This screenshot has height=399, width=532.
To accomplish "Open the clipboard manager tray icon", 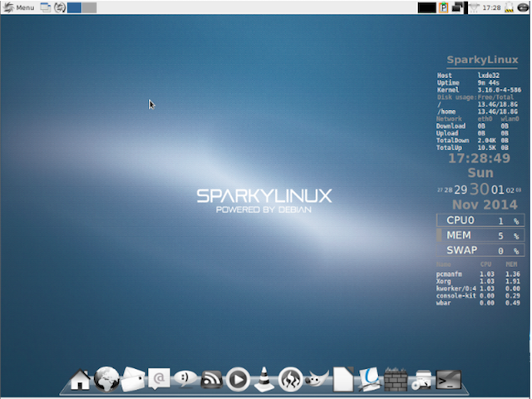I will (443, 7).
